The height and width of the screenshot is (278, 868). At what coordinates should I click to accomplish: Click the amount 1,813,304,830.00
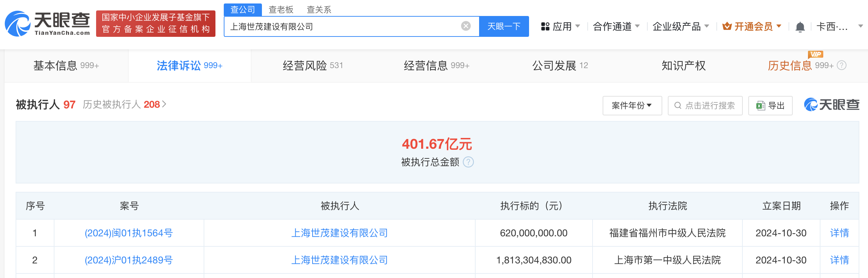click(x=534, y=260)
